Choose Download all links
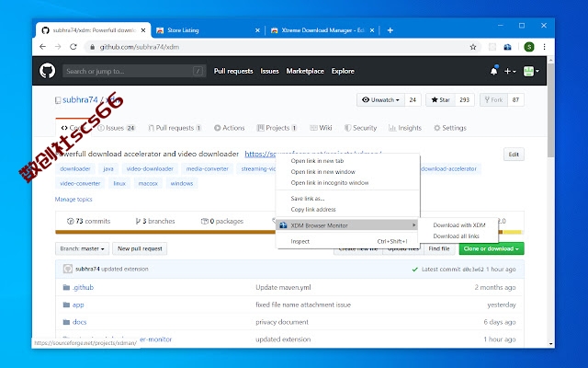 click(x=459, y=236)
